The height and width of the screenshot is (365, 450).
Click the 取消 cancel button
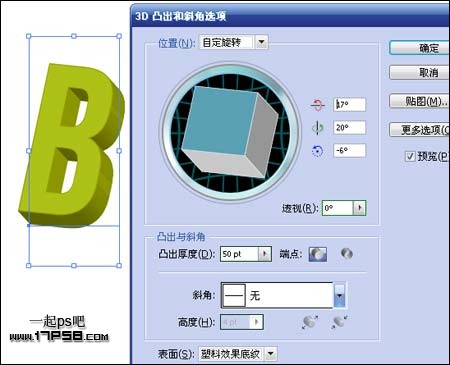tap(420, 73)
